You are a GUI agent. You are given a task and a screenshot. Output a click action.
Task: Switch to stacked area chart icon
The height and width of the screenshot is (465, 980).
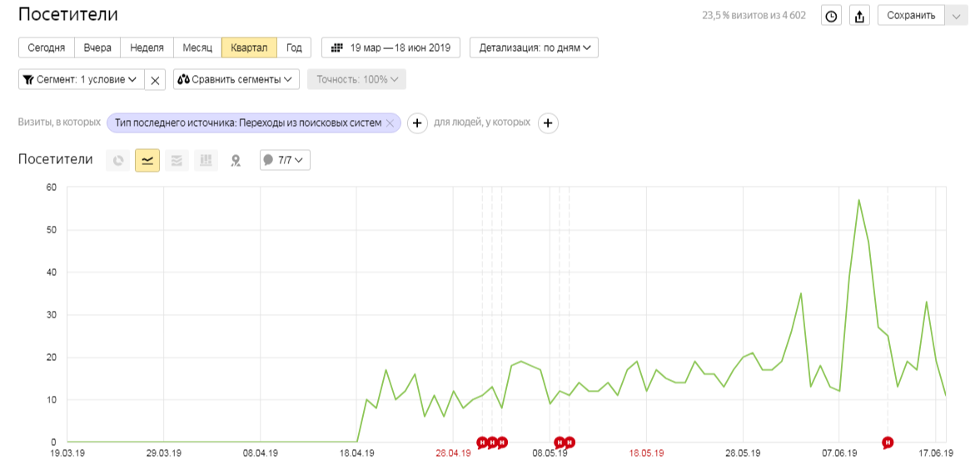[177, 161]
